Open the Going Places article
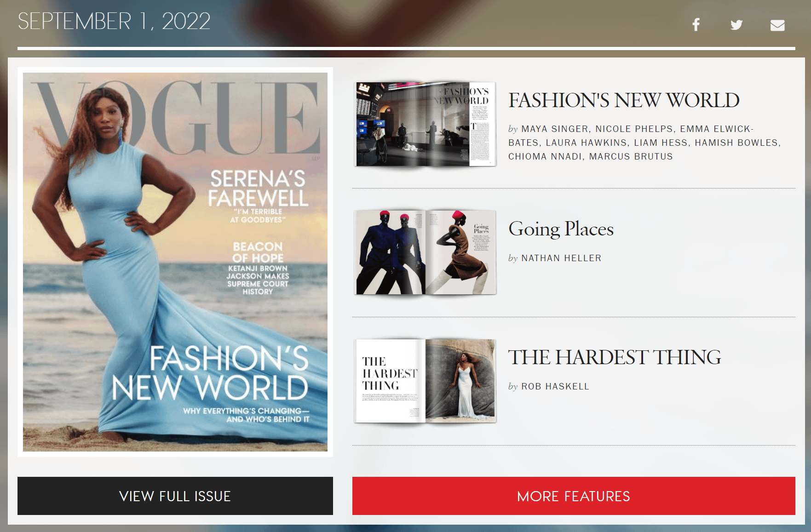The width and height of the screenshot is (811, 532). (x=561, y=229)
